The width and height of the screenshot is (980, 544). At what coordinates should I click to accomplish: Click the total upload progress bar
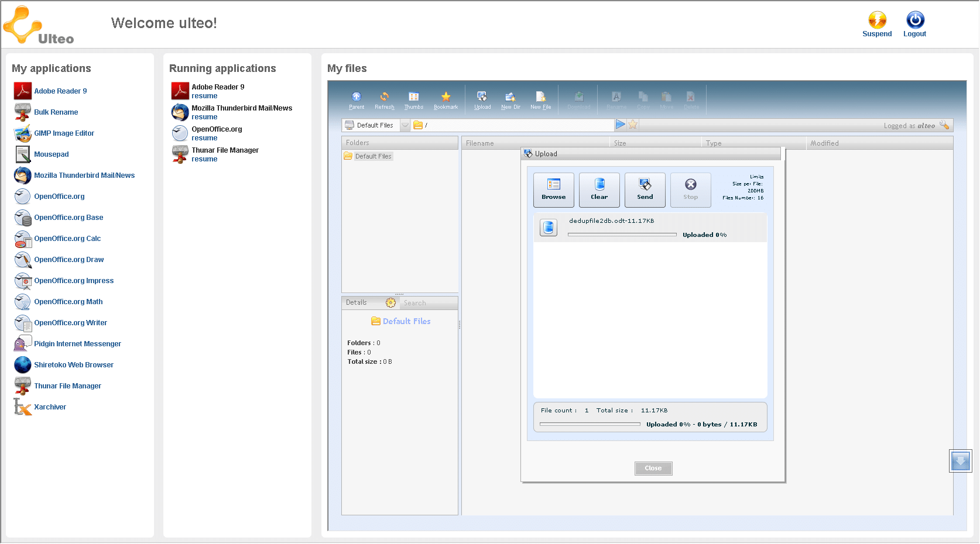[590, 424]
